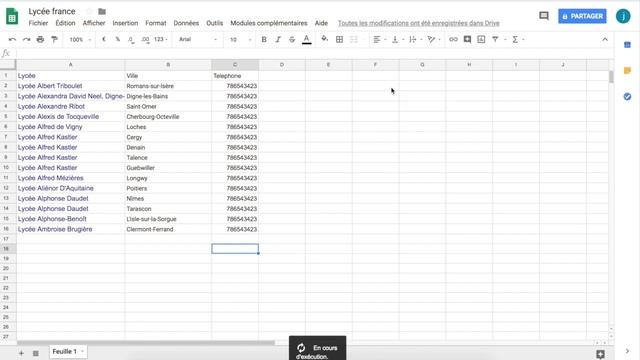Toggle strikethrough formatting
Viewport: 640px width, 360px height.
(292, 40)
